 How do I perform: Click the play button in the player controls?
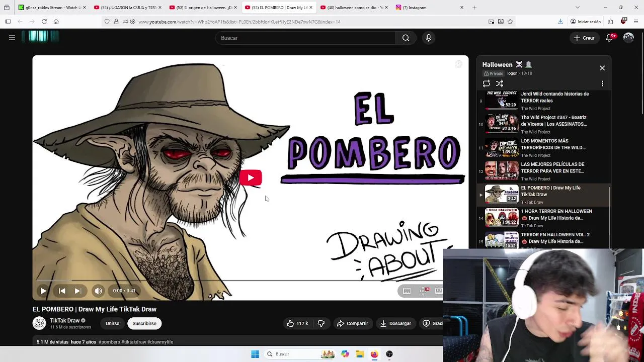click(43, 291)
